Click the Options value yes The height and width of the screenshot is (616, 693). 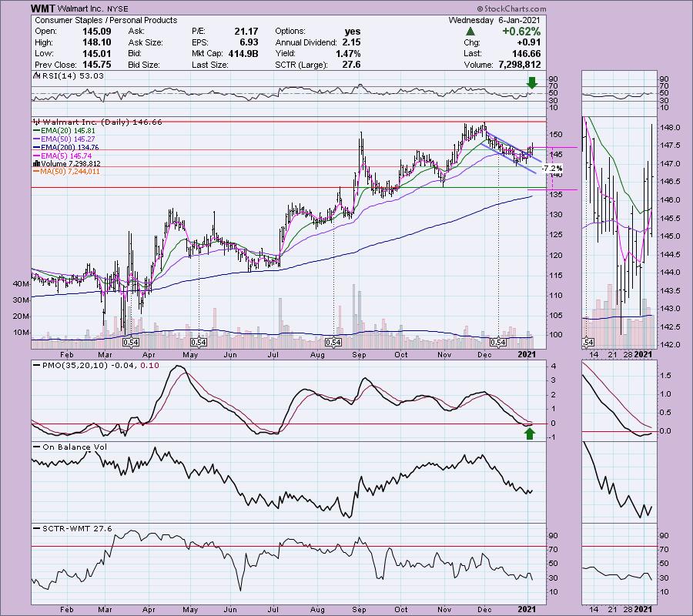click(x=352, y=32)
